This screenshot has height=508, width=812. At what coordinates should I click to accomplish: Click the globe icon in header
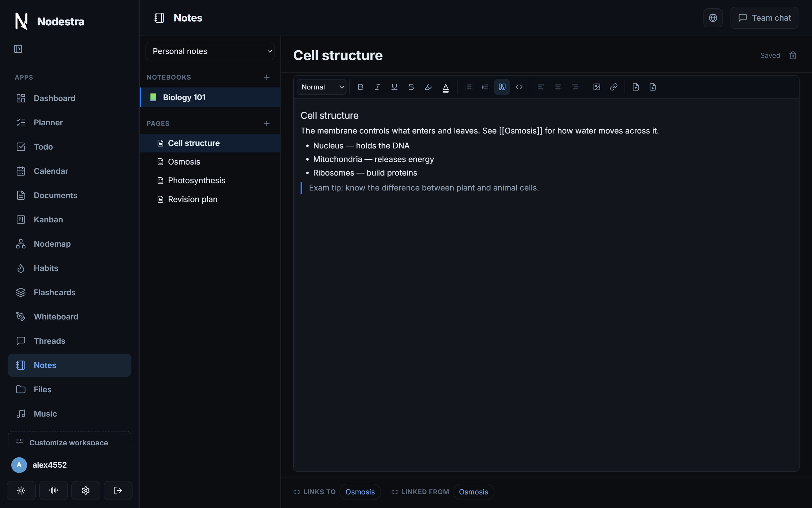713,18
